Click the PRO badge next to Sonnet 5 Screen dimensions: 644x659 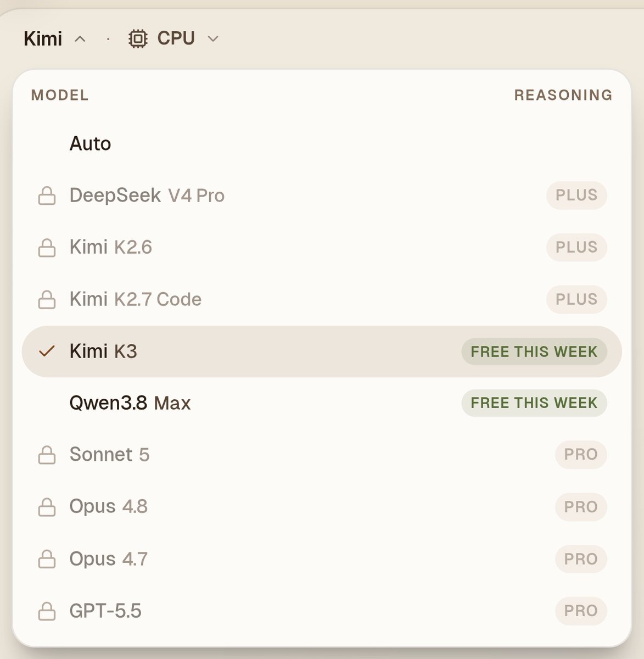[581, 455]
